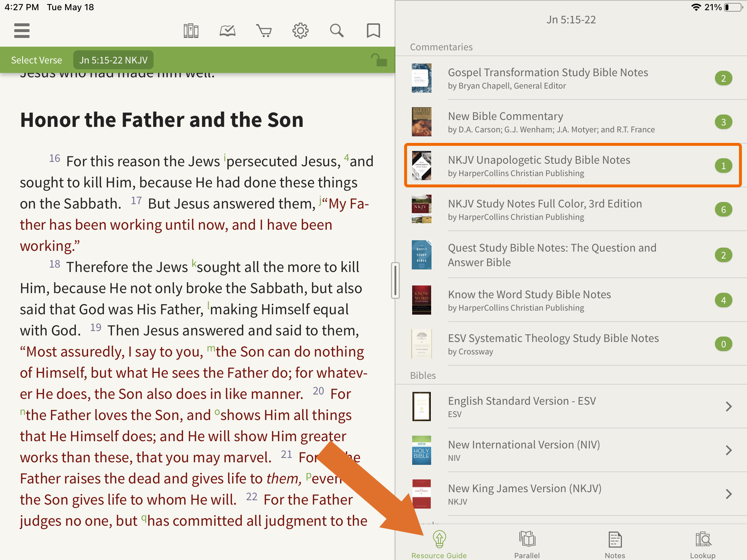Tap New Bible Commentary cover thumbnail
Viewport: 747px width, 560px height.
coord(421,122)
